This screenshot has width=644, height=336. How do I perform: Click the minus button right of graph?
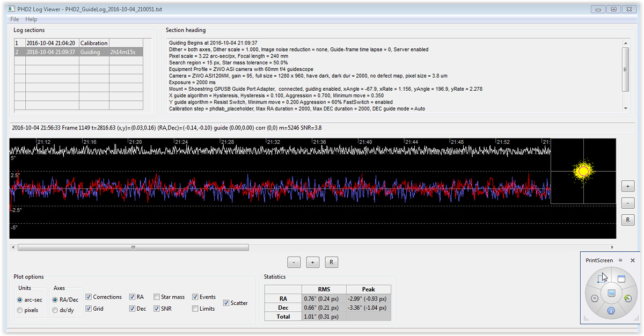tap(627, 203)
